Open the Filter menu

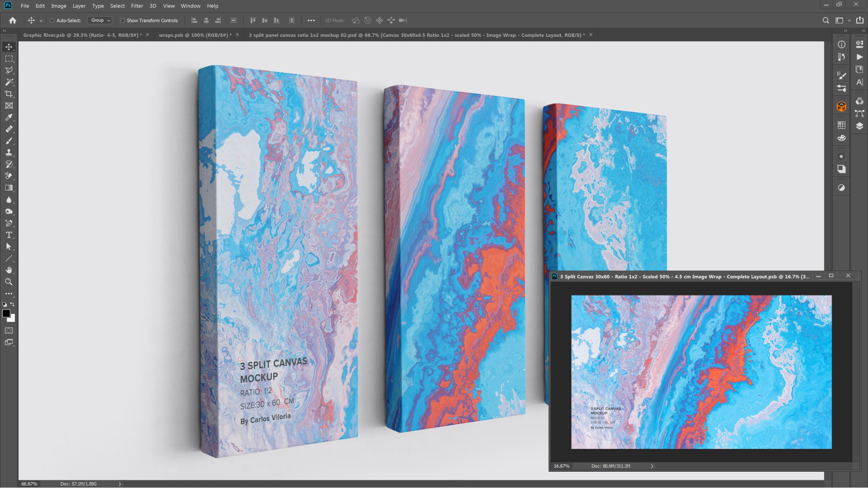click(137, 6)
